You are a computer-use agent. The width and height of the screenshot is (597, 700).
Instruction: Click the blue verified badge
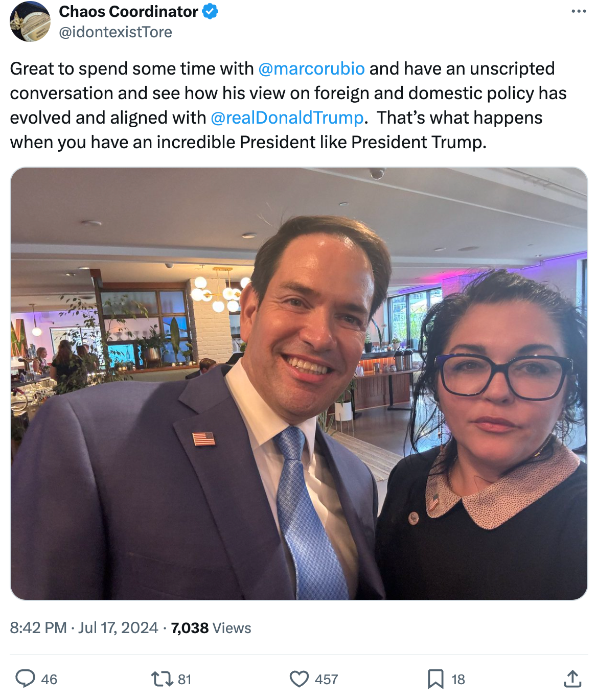tap(210, 11)
